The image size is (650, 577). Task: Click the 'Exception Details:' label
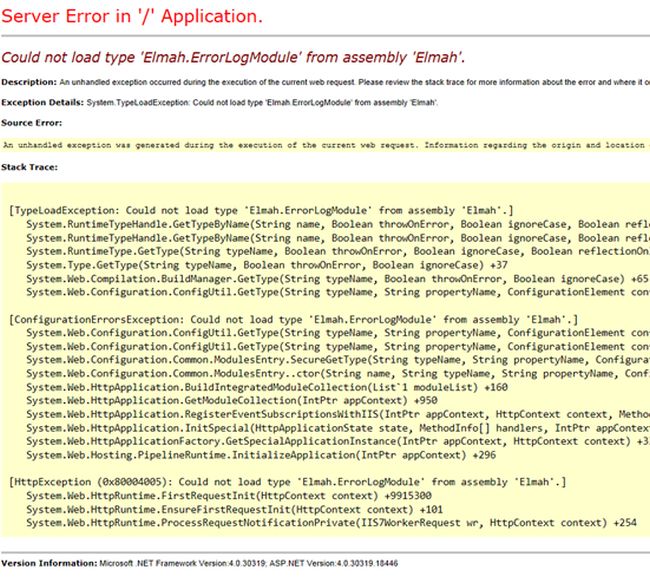(x=42, y=102)
